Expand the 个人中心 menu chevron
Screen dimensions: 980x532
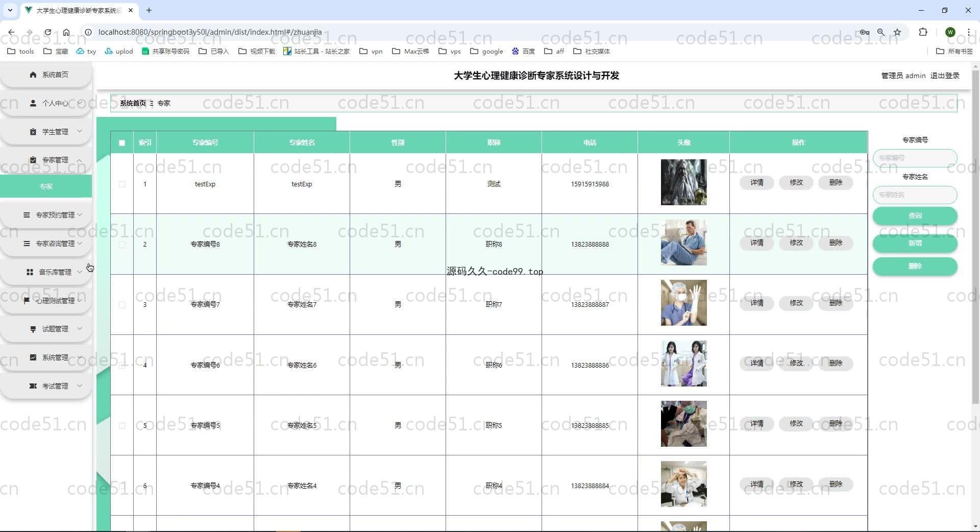click(80, 103)
